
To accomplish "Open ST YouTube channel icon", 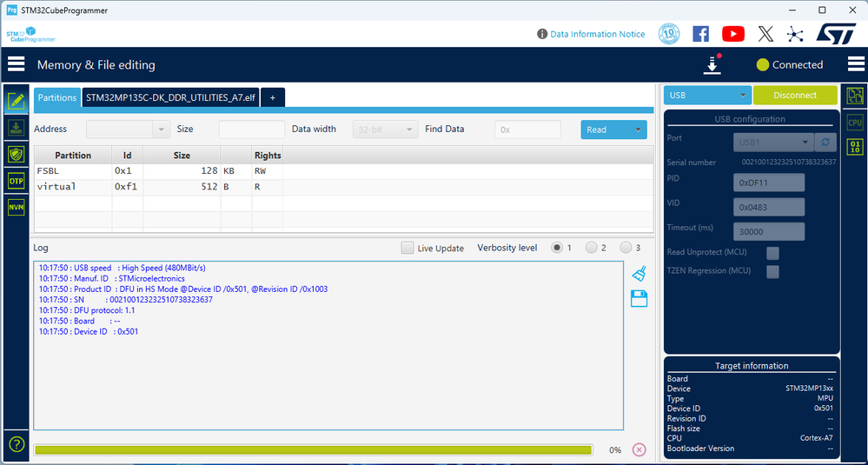I will (733, 34).
